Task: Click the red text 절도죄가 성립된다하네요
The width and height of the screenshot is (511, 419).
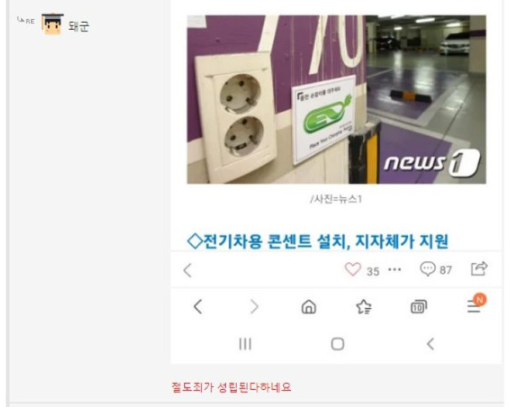Action: (x=231, y=387)
